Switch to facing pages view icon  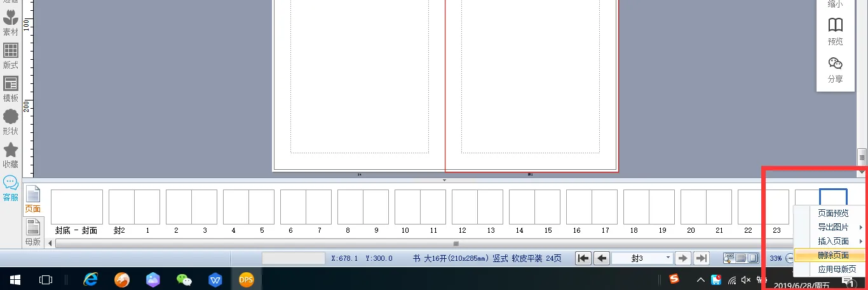(x=753, y=258)
